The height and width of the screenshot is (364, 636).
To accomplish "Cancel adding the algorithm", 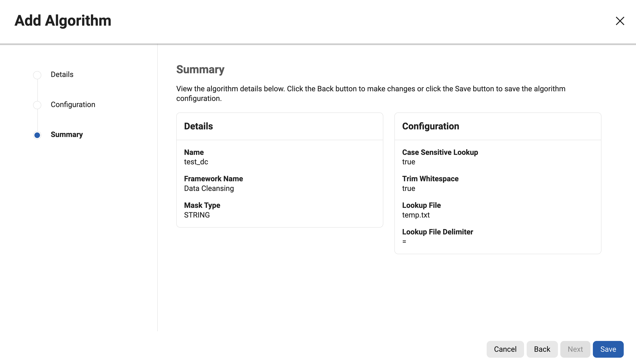I will (x=505, y=349).
